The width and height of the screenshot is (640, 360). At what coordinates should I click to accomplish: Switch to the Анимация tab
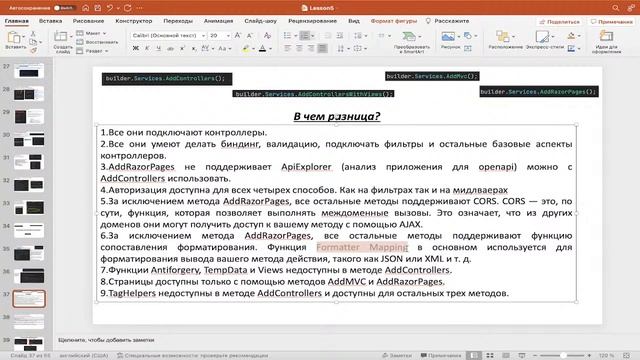(x=218, y=21)
